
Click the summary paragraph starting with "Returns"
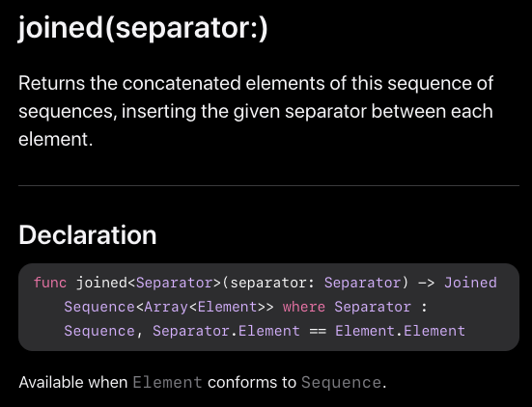pyautogui.click(x=256, y=111)
